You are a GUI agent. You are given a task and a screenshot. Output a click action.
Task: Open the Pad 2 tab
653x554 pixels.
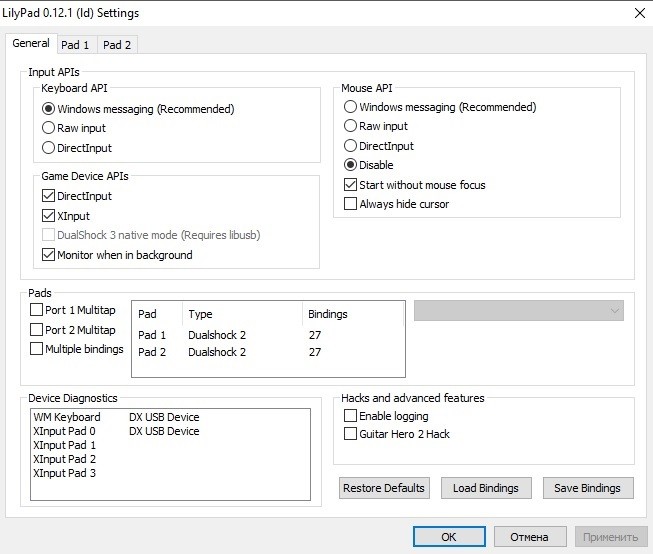point(117,45)
